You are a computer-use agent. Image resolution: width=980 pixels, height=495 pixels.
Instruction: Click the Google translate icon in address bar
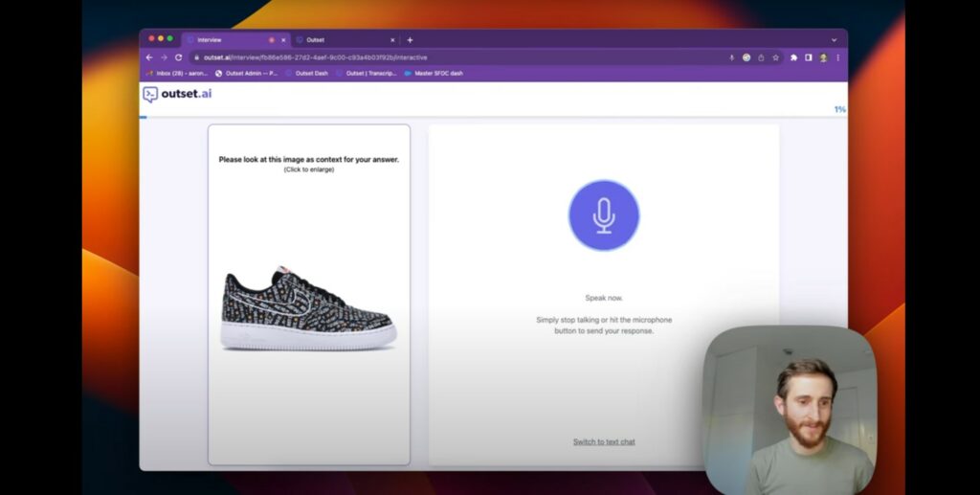[746, 57]
